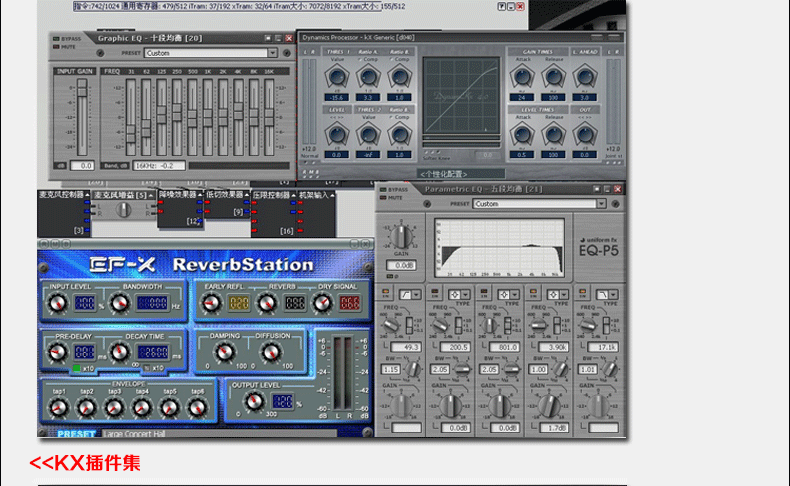Click OUT knob in Dynamics Processor
The width and height of the screenshot is (790, 486).
point(585,135)
